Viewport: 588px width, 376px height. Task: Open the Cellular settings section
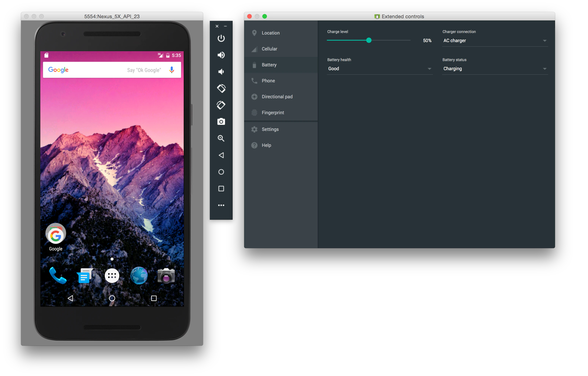point(269,49)
